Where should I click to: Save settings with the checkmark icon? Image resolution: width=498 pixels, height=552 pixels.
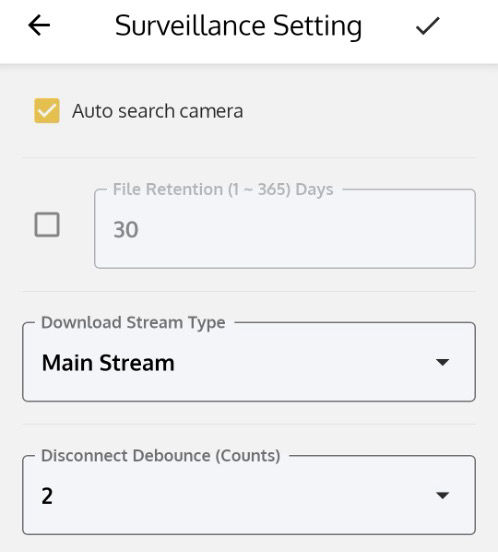[428, 26]
